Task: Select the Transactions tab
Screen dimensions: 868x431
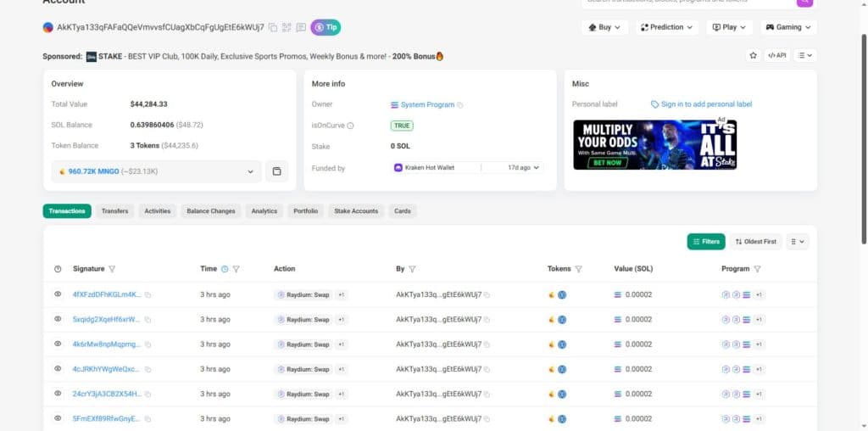Action: coord(67,211)
